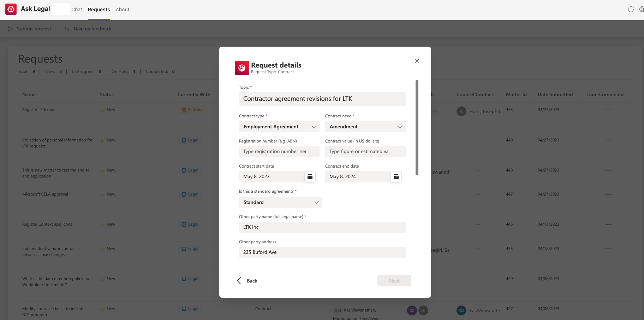Click the SS purple avatar in bottom row
The image size is (644, 320).
(412, 310)
